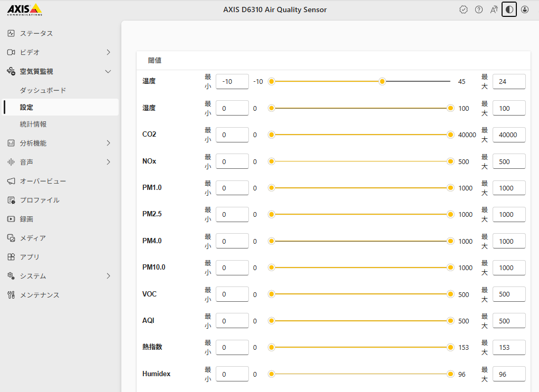Open the ダッシュボード page
The height and width of the screenshot is (392, 539).
click(x=43, y=90)
